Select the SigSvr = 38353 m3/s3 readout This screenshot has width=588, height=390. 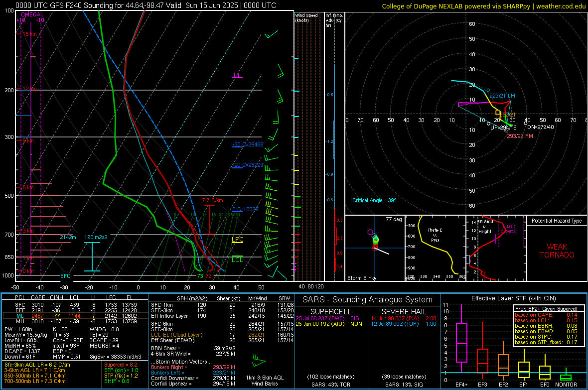tap(116, 357)
